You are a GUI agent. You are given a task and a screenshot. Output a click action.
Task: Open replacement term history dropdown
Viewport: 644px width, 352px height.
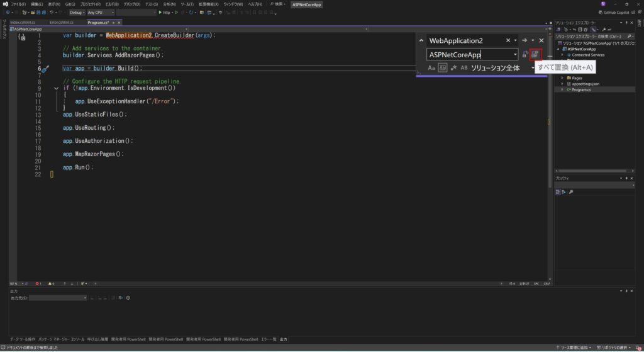515,54
